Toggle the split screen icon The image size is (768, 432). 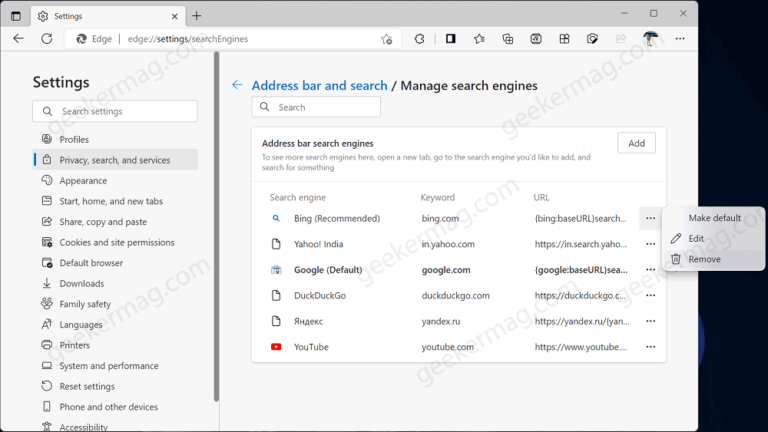(x=451, y=39)
